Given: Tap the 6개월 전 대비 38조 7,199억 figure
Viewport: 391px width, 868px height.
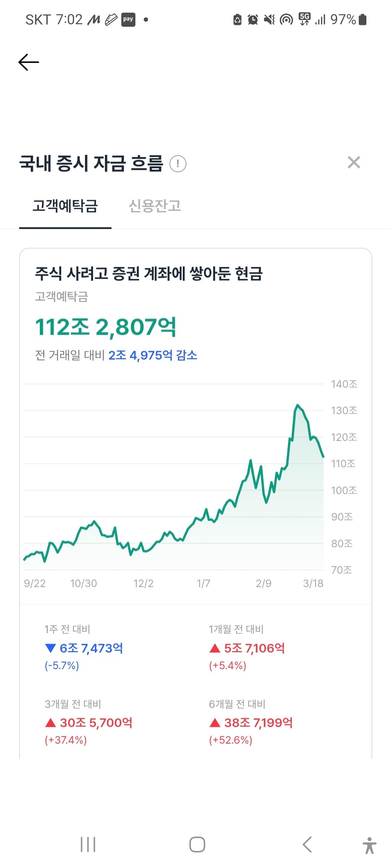Looking at the screenshot, I should click(x=258, y=723).
